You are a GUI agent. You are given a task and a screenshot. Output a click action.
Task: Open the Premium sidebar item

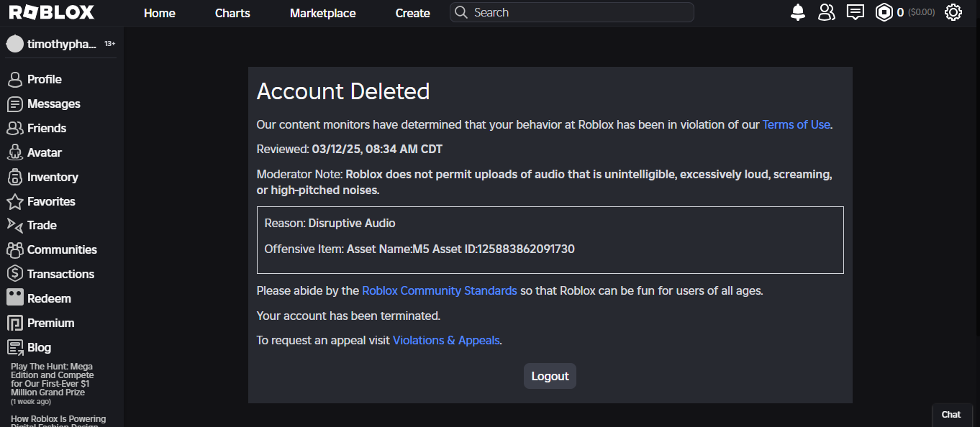point(49,323)
